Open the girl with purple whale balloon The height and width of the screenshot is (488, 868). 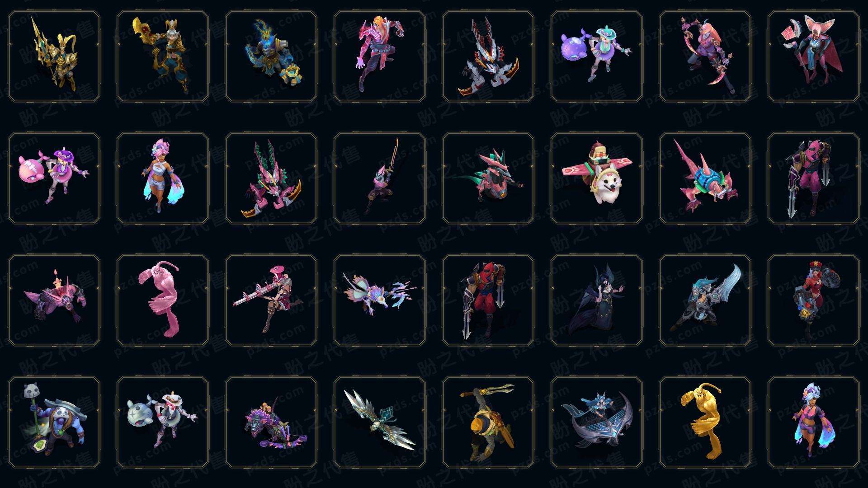click(x=597, y=56)
